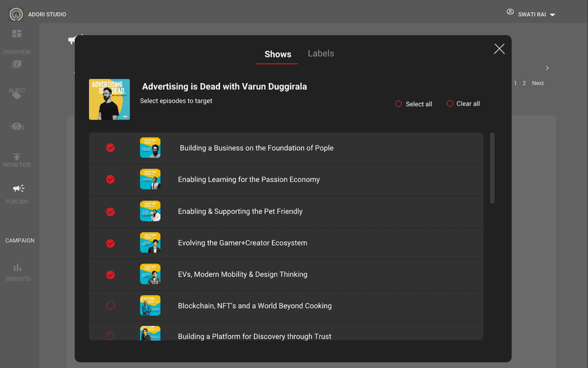
Task: Open the Swati Rai account dropdown arrow
Action: (x=552, y=14)
